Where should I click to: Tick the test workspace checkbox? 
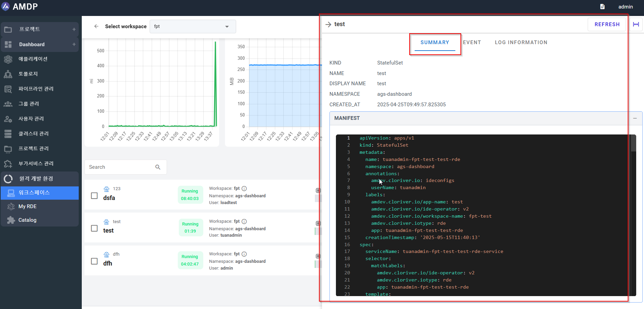94,228
